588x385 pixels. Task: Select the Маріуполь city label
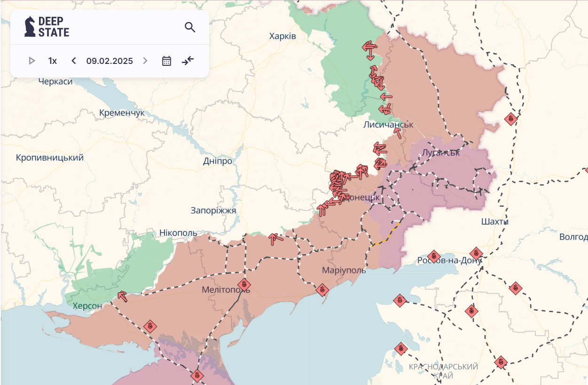(x=344, y=270)
